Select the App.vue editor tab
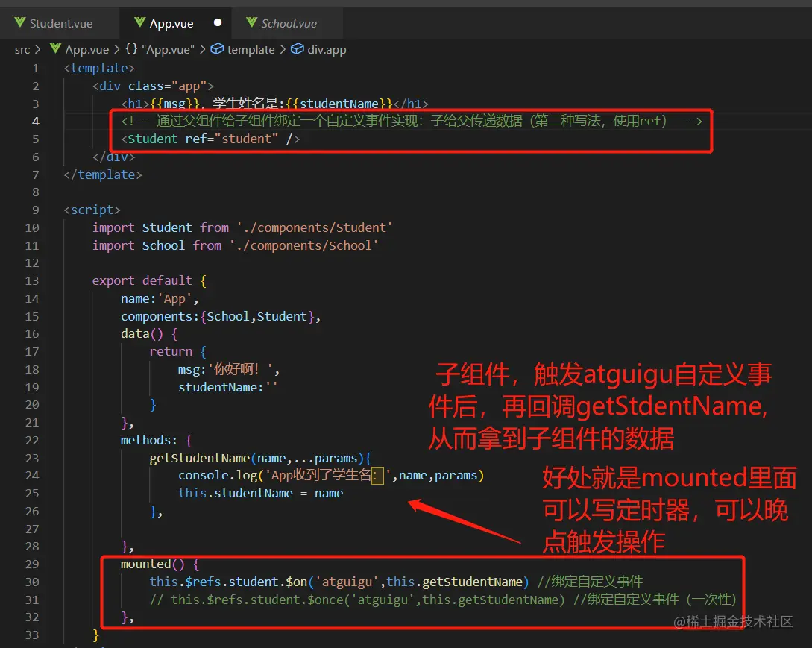812x648 pixels. pyautogui.click(x=171, y=23)
